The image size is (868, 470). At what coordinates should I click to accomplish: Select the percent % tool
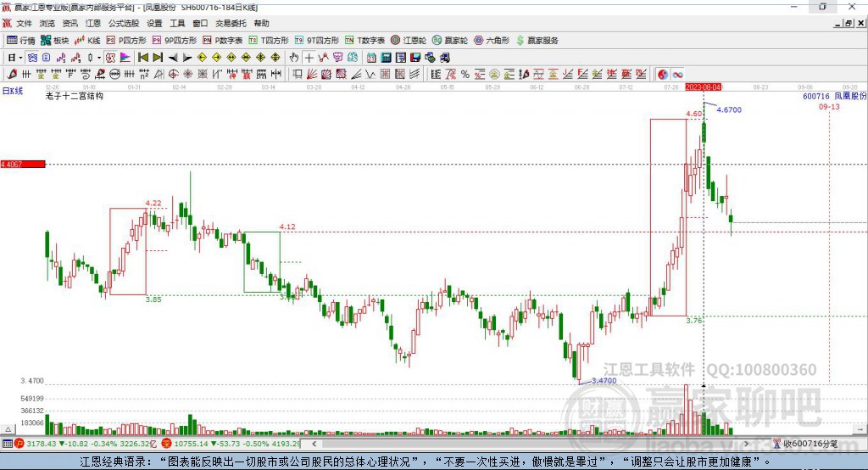pos(465,75)
